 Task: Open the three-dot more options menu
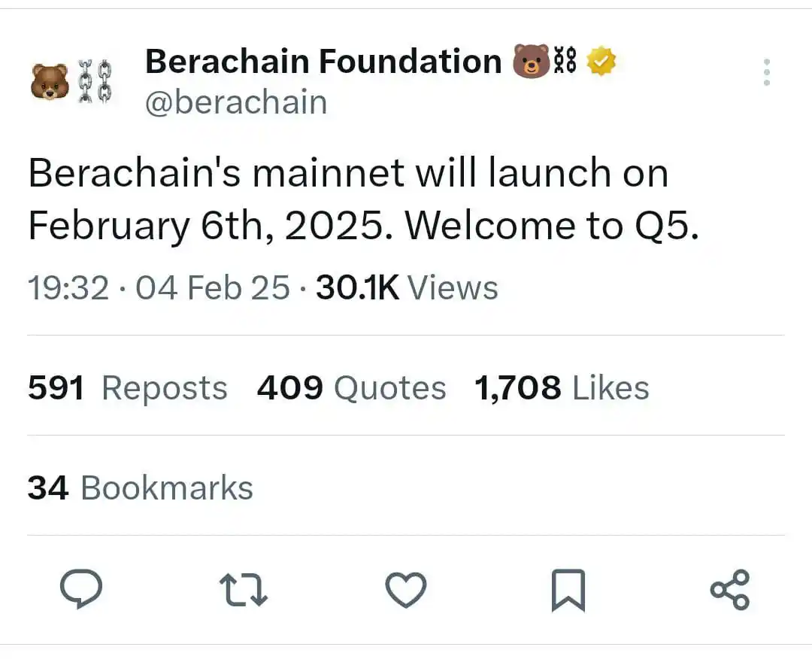click(767, 72)
